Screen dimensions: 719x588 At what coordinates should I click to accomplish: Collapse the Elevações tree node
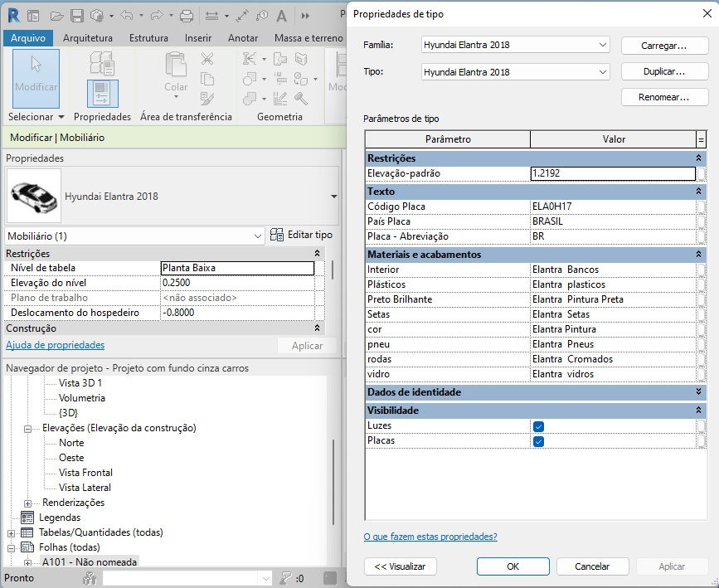(x=27, y=429)
